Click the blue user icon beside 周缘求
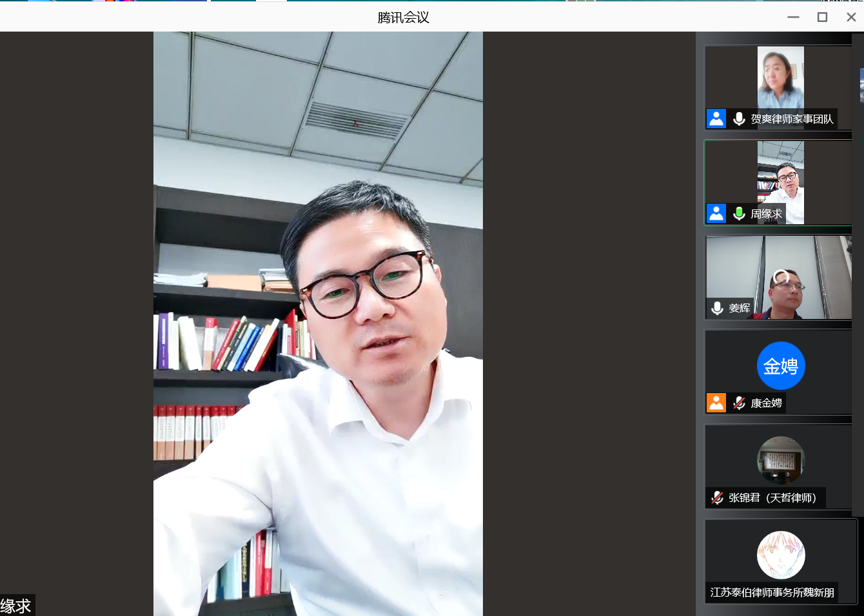This screenshot has height=616, width=864. click(716, 213)
